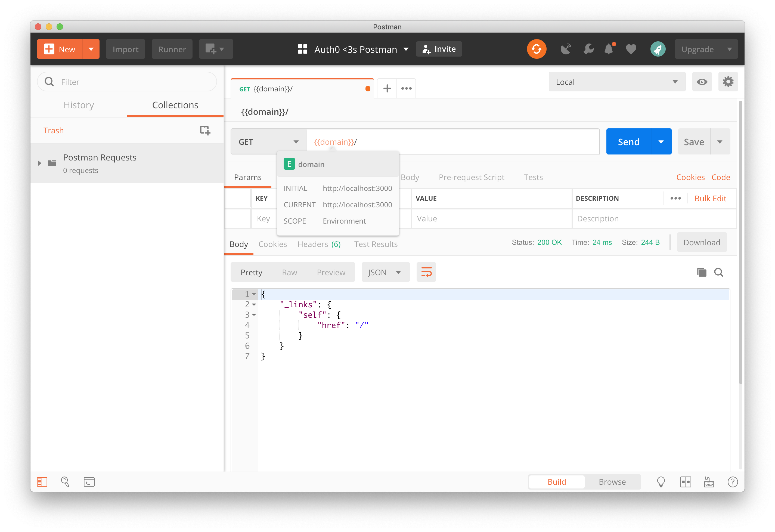
Task: Open the Local environment dropdown
Action: (x=616, y=82)
